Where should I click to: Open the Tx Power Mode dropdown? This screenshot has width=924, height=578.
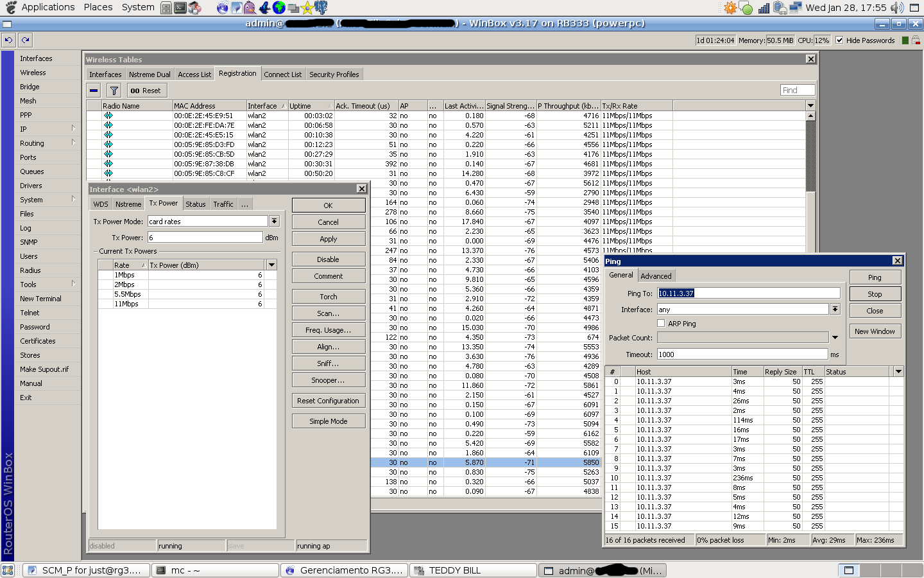coord(274,221)
